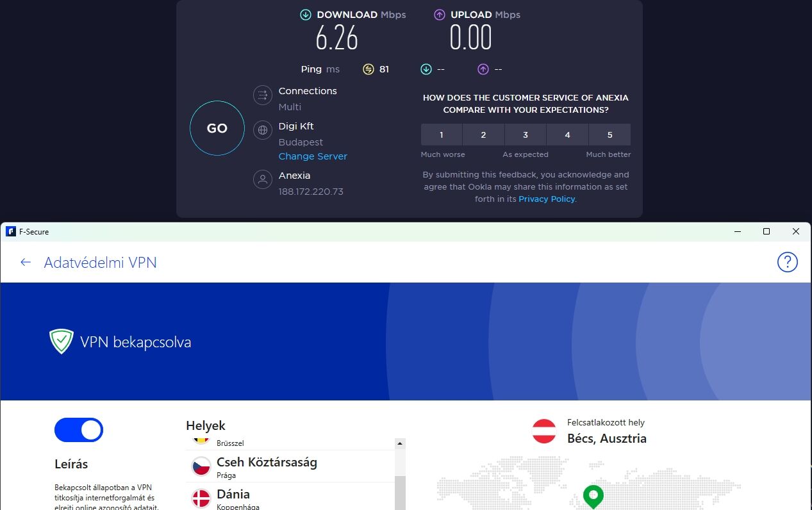
Task: Click the Adatvédelmi VPN page title
Action: (100, 263)
